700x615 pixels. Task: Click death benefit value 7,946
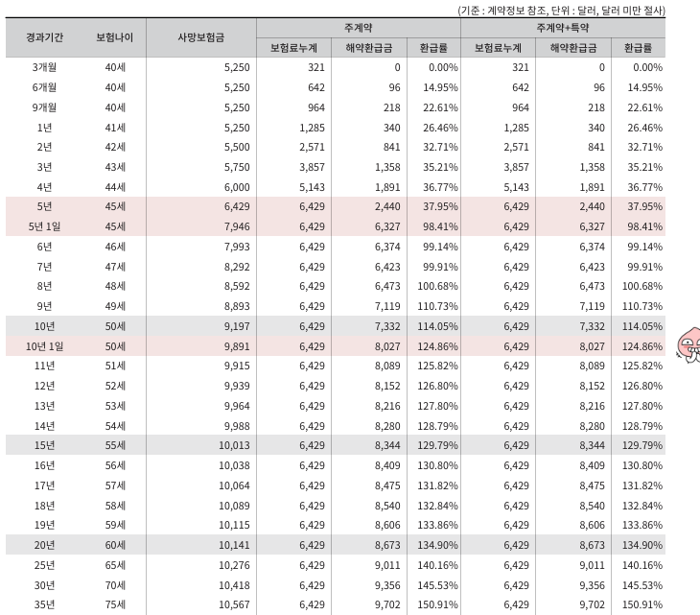(237, 226)
